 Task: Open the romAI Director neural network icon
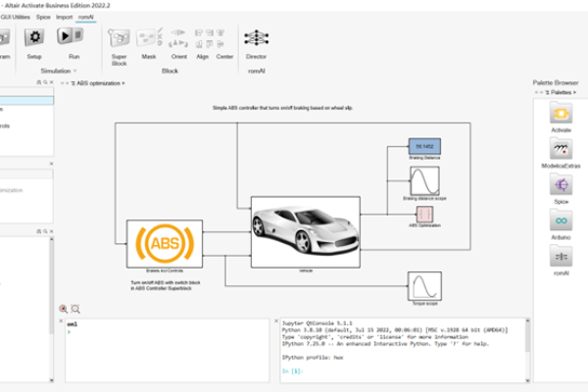256,38
